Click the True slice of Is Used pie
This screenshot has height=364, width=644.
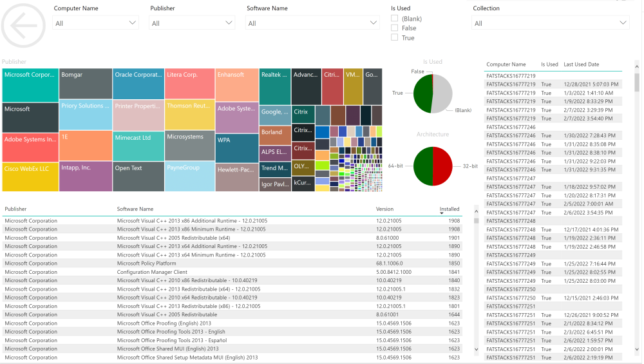pos(422,95)
